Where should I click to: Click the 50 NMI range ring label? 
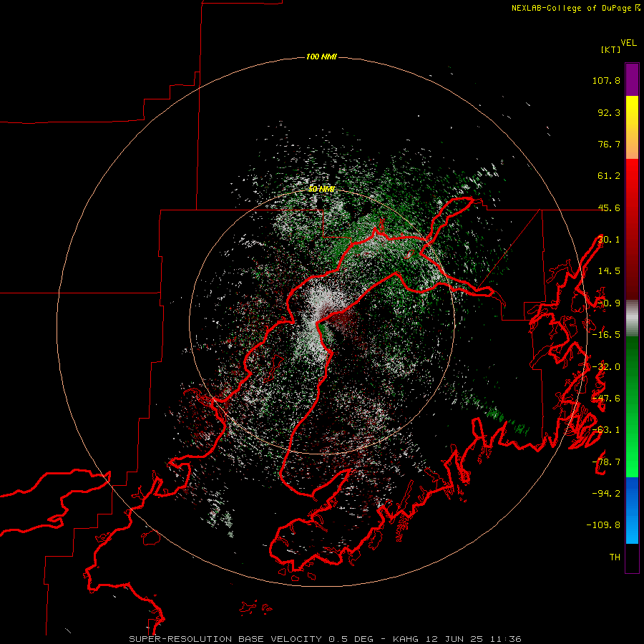click(321, 190)
